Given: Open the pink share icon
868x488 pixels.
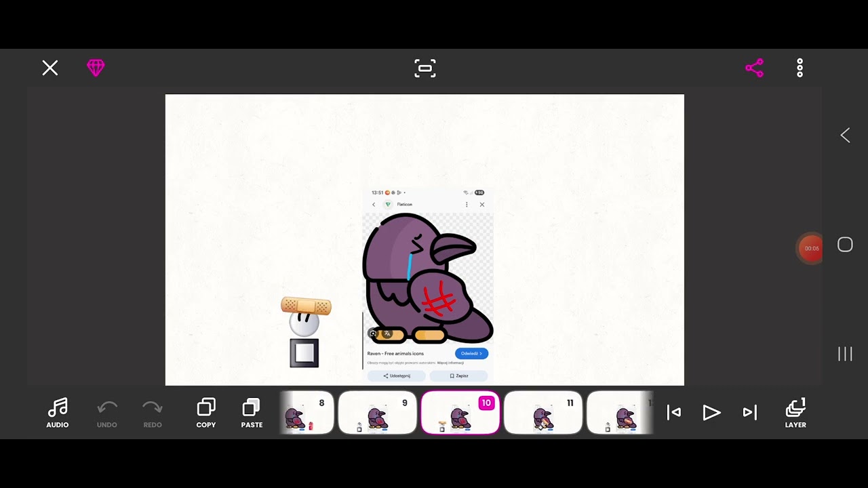Looking at the screenshot, I should (755, 68).
